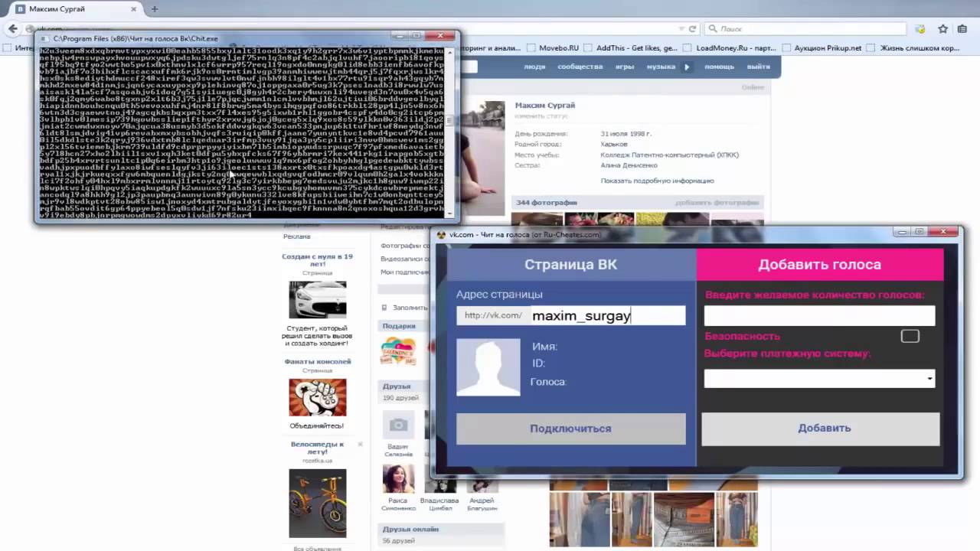Switch to the Страница ВК tab
Viewport: 980px width, 551px height.
[x=571, y=265]
